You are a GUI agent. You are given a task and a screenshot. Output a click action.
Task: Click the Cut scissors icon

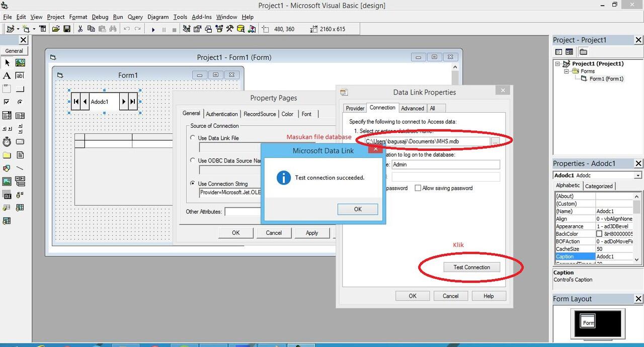coord(80,29)
